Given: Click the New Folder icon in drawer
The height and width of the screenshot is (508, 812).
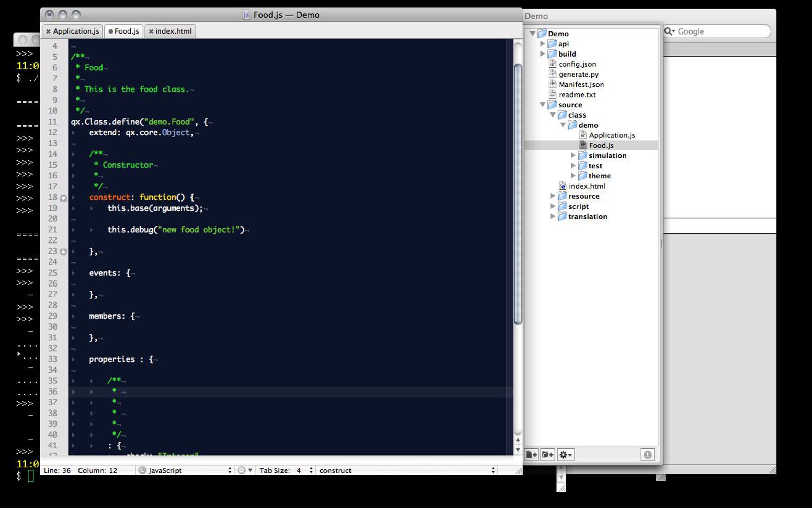Looking at the screenshot, I should [547, 454].
